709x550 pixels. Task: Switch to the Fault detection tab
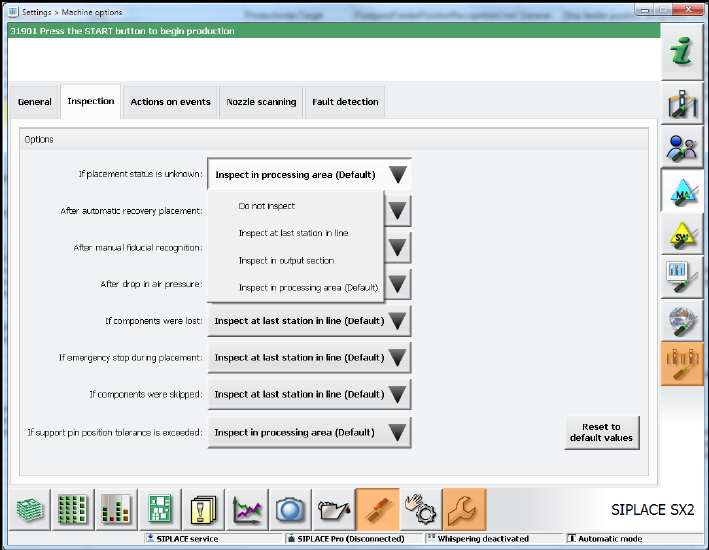point(345,102)
